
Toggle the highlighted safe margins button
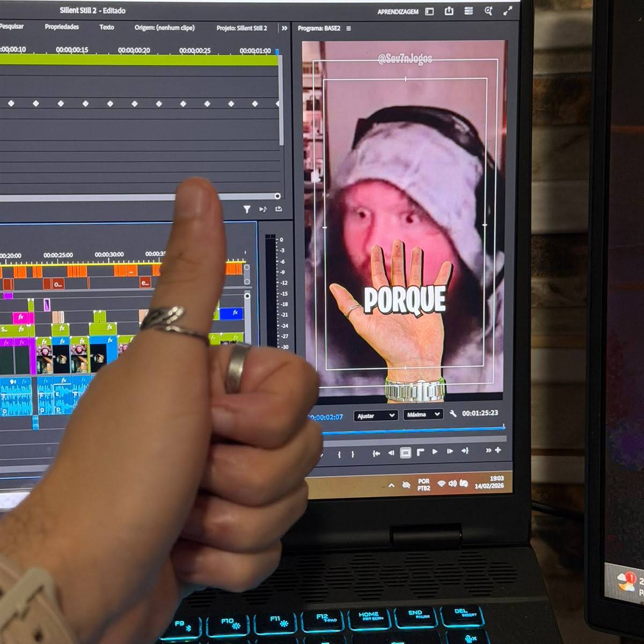406,453
